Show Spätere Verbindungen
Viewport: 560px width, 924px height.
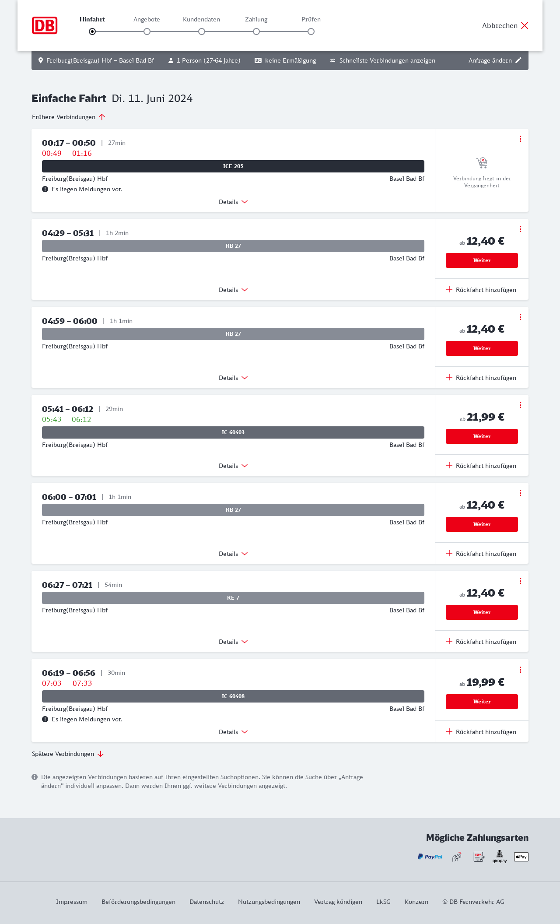click(68, 754)
